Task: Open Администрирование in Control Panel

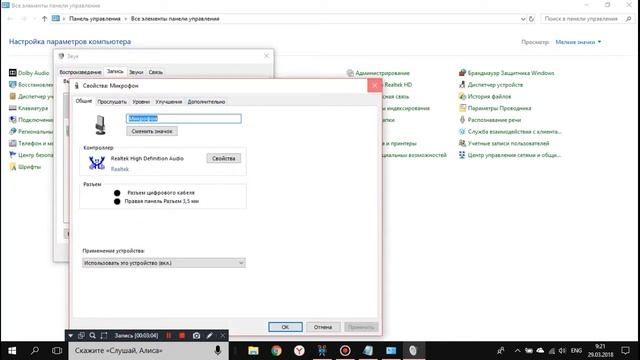Action: pyautogui.click(x=378, y=73)
